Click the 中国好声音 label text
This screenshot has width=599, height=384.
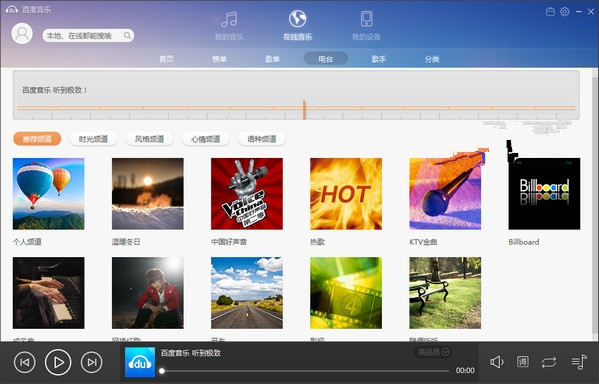[229, 242]
